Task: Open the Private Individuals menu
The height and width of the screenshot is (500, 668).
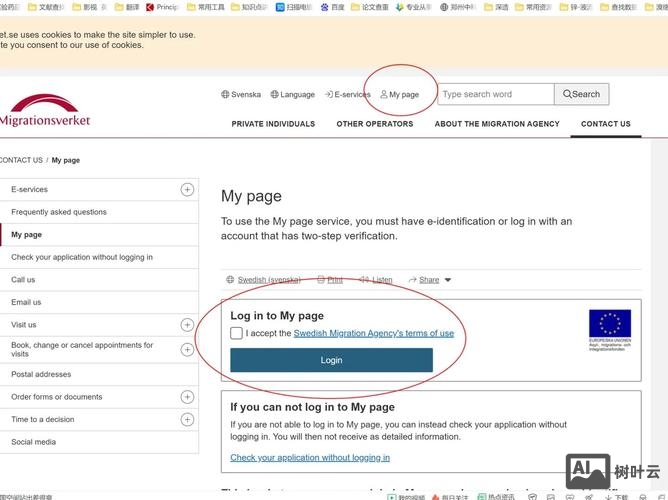Action: (x=273, y=124)
